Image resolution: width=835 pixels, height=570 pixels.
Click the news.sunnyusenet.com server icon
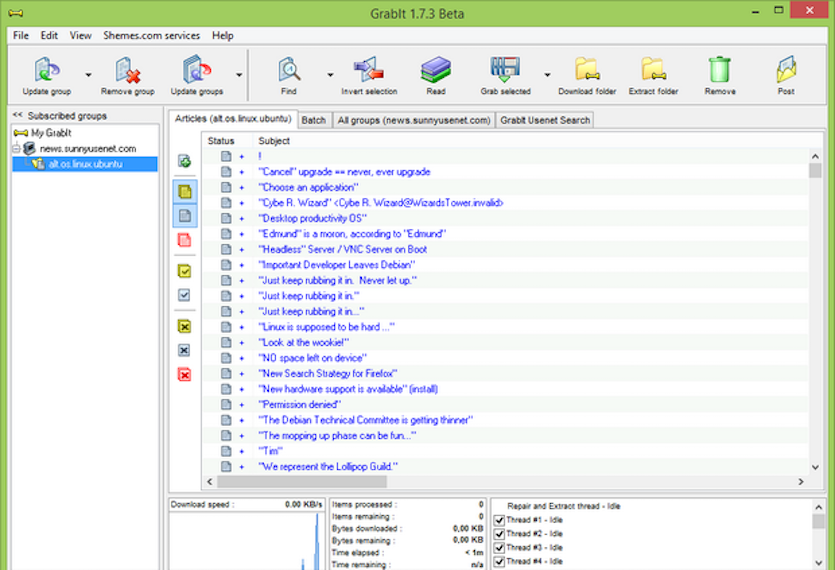pyautogui.click(x=30, y=148)
